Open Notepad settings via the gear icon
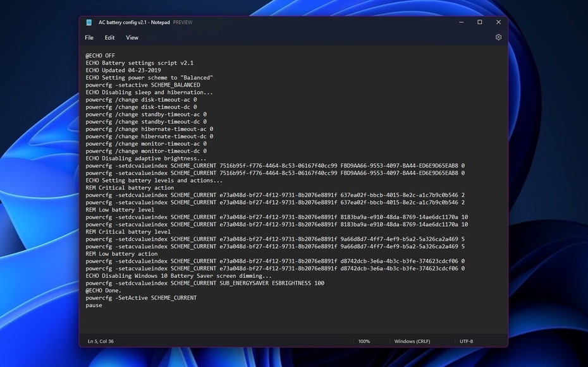The width and height of the screenshot is (588, 367). (498, 37)
